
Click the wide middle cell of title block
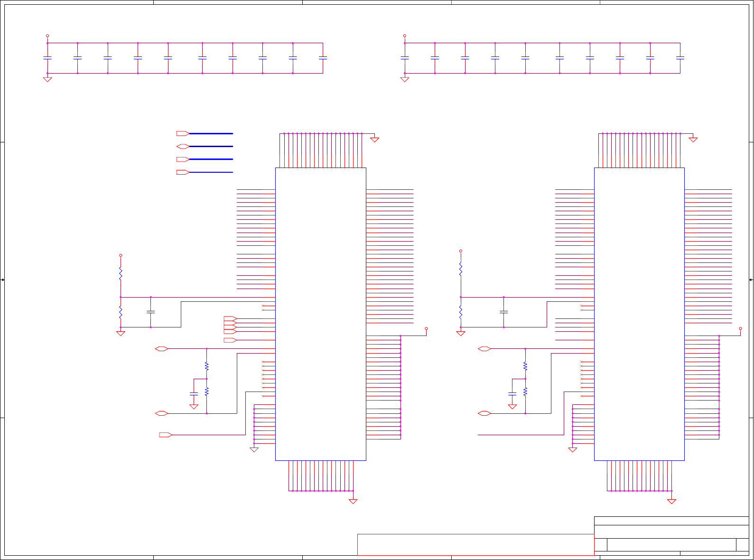[671, 545]
